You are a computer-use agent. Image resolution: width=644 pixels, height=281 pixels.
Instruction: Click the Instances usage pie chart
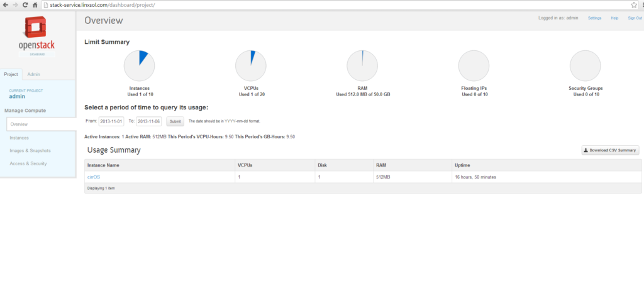point(139,66)
